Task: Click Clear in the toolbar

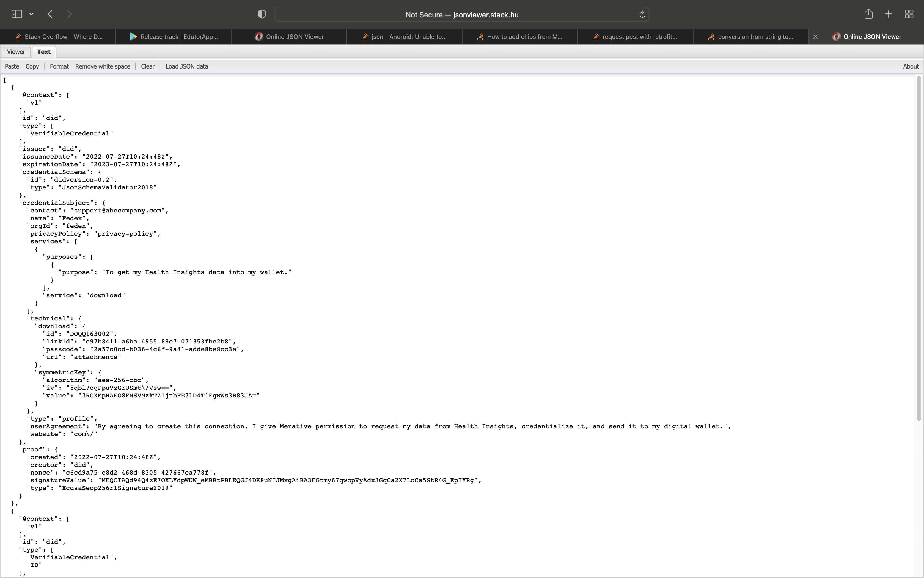Action: [x=147, y=67]
